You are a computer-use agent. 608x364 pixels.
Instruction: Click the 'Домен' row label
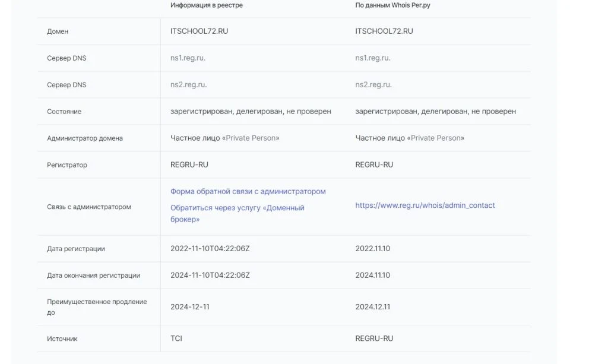(58, 32)
